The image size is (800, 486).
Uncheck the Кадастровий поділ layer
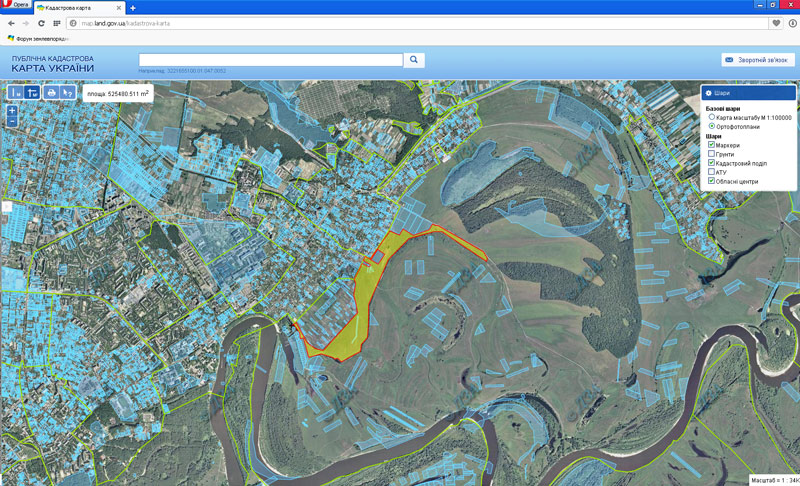pos(710,163)
